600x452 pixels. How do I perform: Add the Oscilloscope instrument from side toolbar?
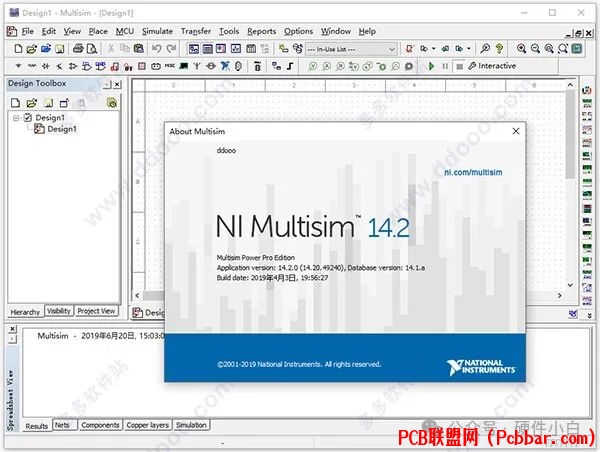coord(587,129)
